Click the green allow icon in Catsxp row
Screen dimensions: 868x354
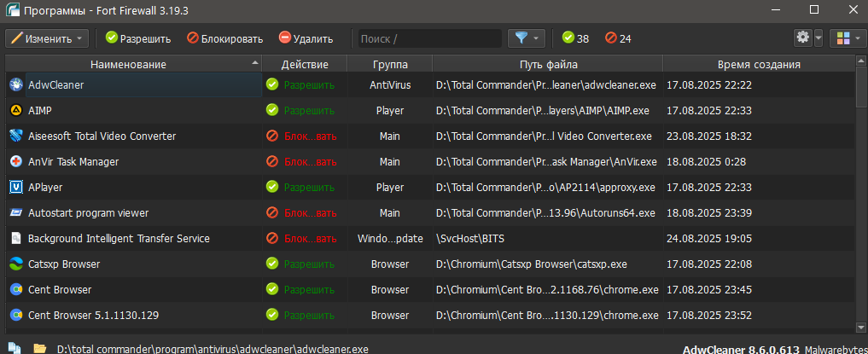(x=271, y=264)
